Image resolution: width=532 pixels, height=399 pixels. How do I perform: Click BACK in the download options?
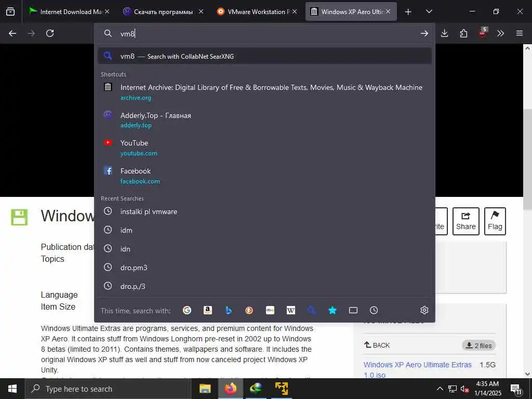(377, 345)
